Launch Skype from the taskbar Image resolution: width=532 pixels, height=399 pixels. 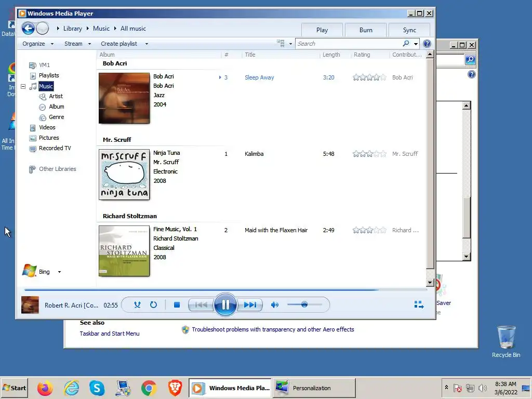[x=97, y=388]
